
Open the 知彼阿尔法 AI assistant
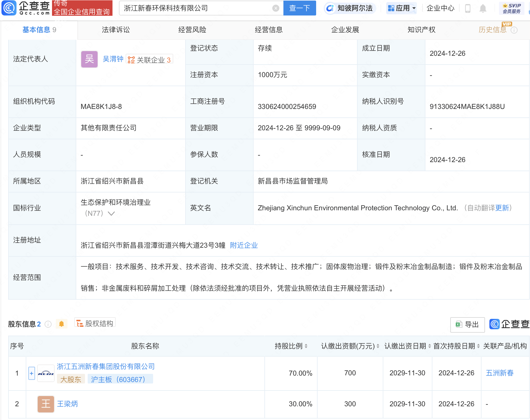349,8
